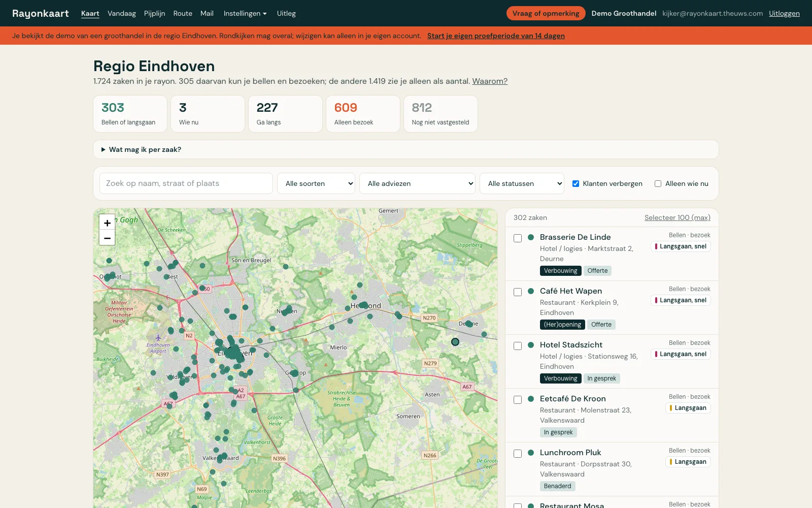The image size is (812, 508).
Task: Open the Pijplijn page
Action: 155,13
